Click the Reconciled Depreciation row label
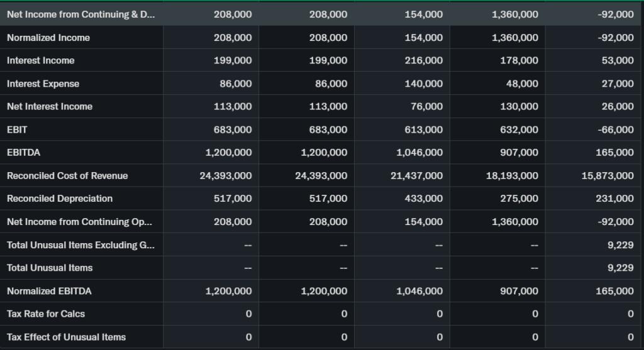The width and height of the screenshot is (644, 350). [60, 199]
